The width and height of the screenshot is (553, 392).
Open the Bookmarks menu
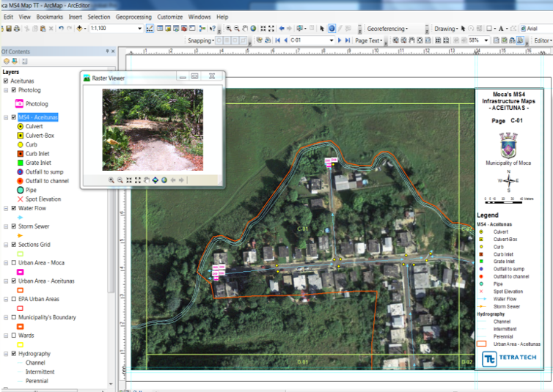[49, 16]
